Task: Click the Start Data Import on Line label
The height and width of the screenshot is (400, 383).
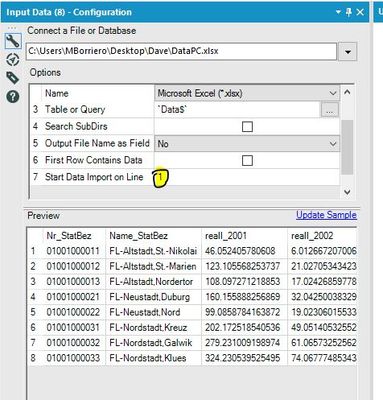Action: (94, 177)
